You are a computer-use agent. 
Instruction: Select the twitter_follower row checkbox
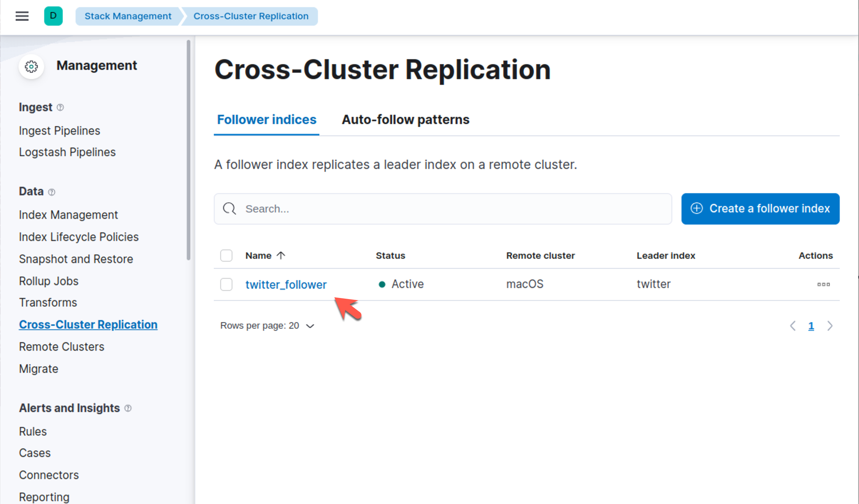[x=226, y=284]
